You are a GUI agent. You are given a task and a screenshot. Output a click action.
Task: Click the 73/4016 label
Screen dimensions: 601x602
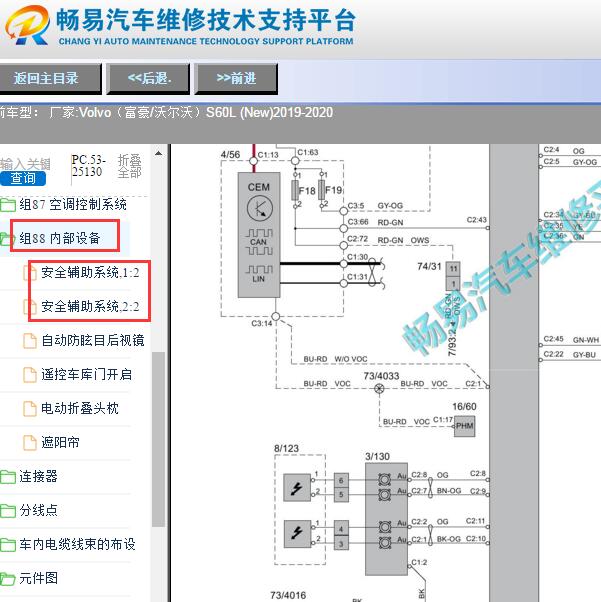pyautogui.click(x=288, y=595)
